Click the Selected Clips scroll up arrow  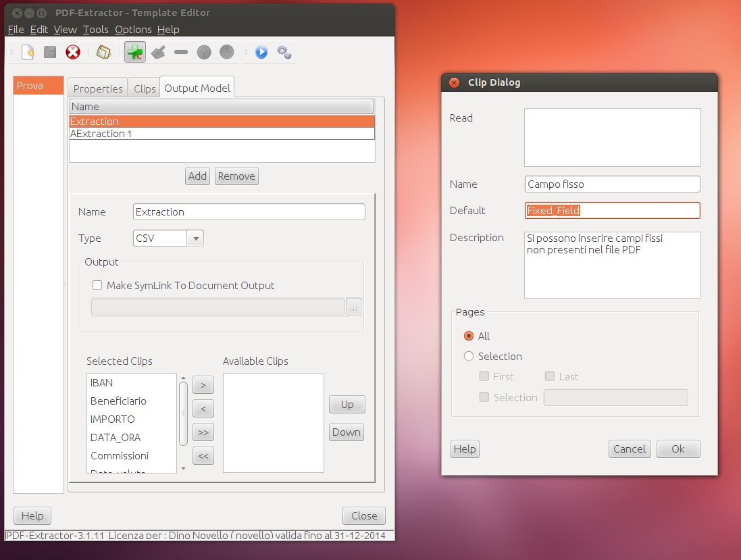(183, 378)
